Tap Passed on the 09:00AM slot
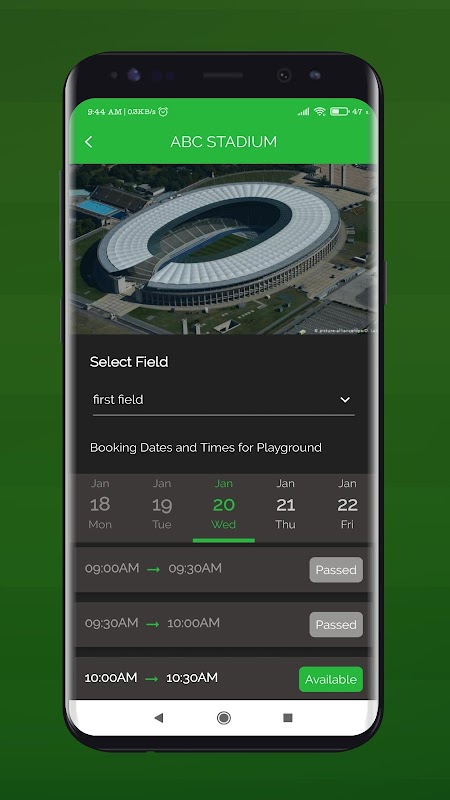 [336, 570]
